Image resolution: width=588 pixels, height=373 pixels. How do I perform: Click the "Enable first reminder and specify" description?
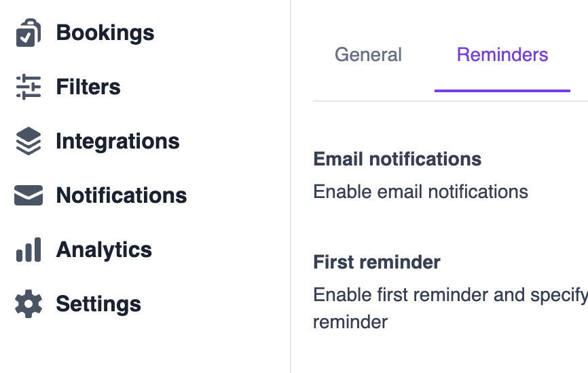(449, 295)
